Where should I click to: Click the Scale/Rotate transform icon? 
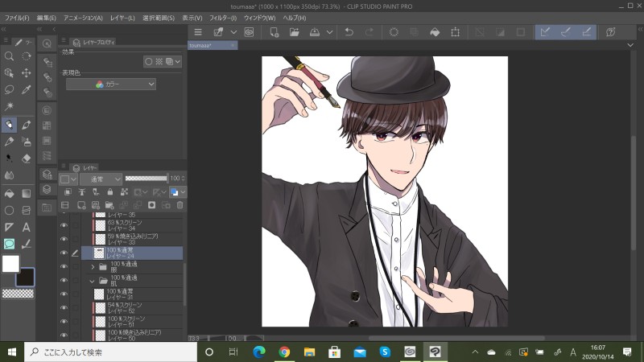455,32
